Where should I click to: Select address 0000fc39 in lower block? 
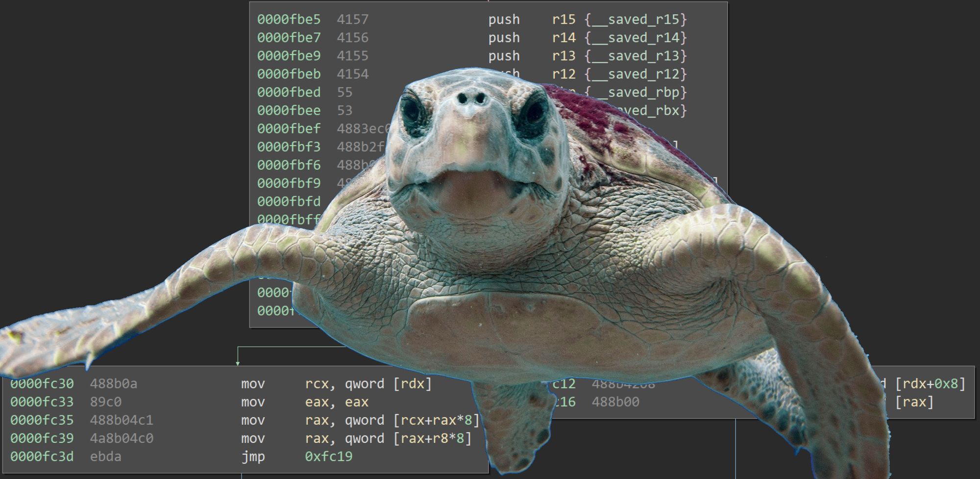pyautogui.click(x=42, y=438)
